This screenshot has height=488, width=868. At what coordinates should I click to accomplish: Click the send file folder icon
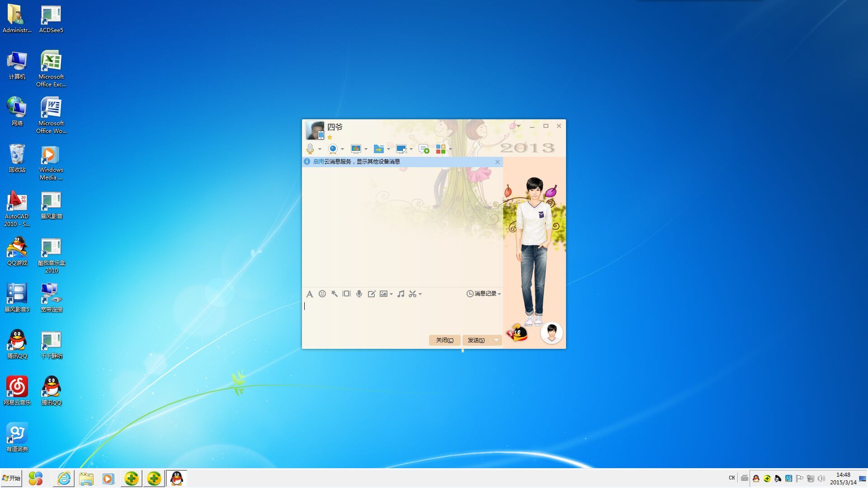pos(379,149)
